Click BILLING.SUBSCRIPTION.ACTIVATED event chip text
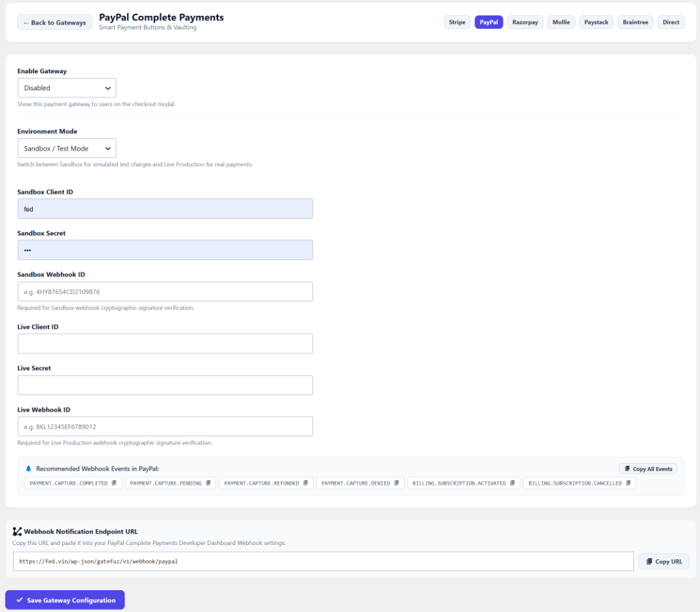The height and width of the screenshot is (612, 700). coord(459,483)
